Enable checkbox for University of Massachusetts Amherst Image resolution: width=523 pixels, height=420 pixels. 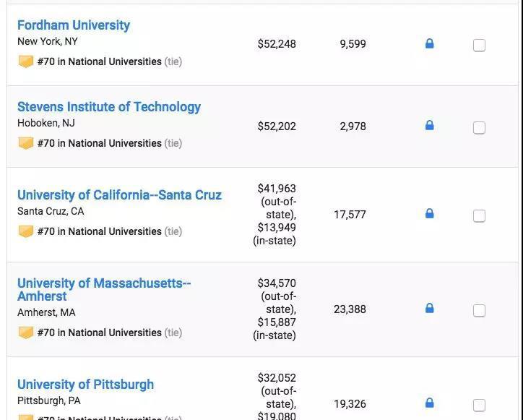click(479, 311)
